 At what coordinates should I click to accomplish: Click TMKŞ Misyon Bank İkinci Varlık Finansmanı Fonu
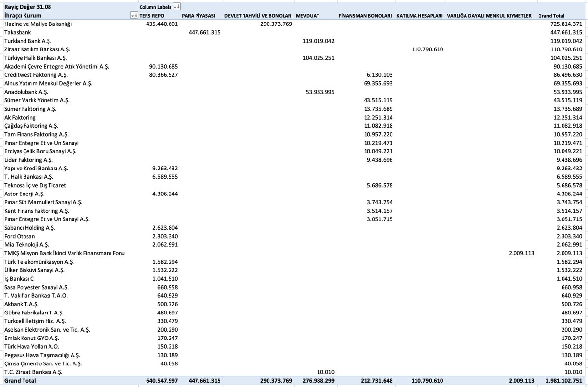point(64,253)
